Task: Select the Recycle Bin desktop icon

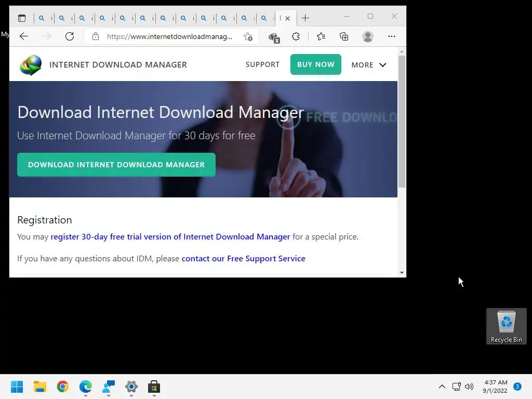Action: (x=506, y=326)
